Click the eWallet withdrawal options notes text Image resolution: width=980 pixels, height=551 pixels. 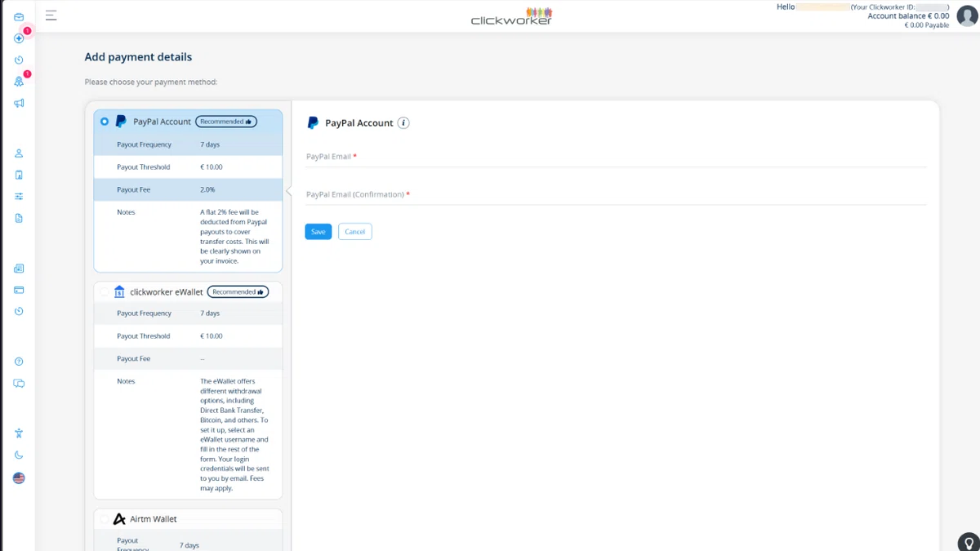point(234,435)
